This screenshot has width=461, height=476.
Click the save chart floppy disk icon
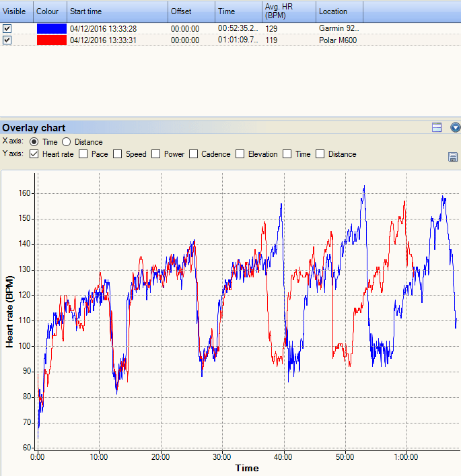coord(452,157)
